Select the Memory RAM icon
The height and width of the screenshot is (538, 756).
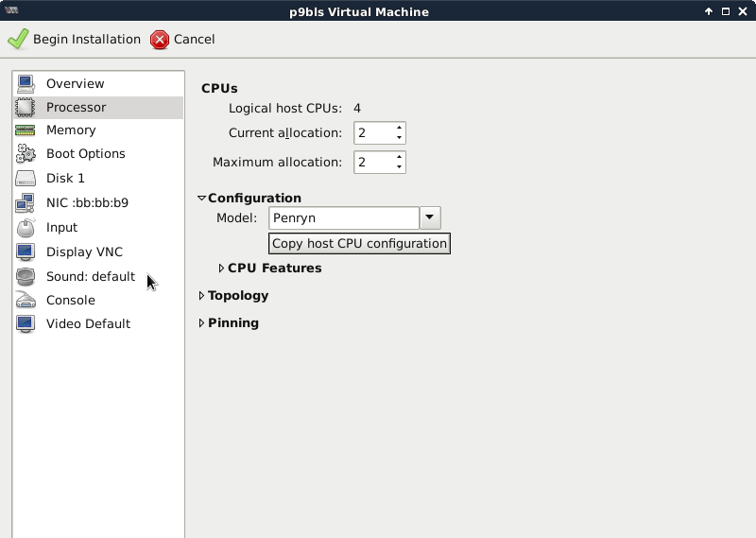tap(26, 130)
